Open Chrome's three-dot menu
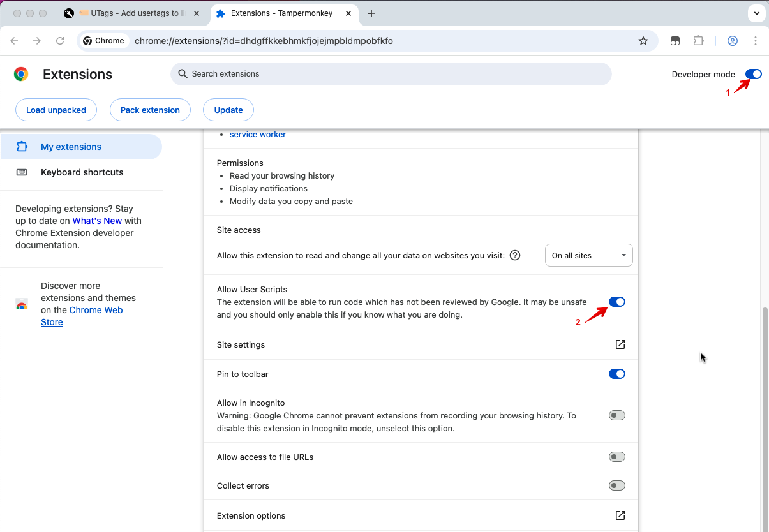 click(x=756, y=41)
